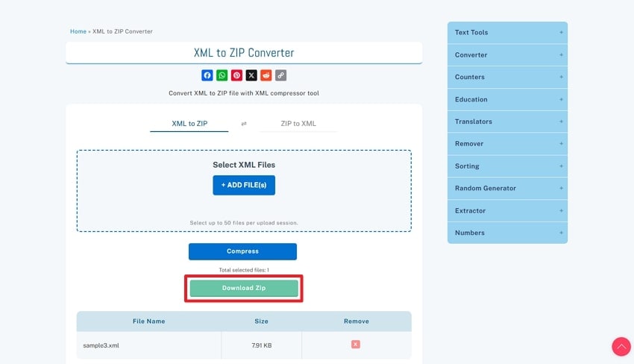
Task: Click the File Name column header
Action: tap(148, 321)
